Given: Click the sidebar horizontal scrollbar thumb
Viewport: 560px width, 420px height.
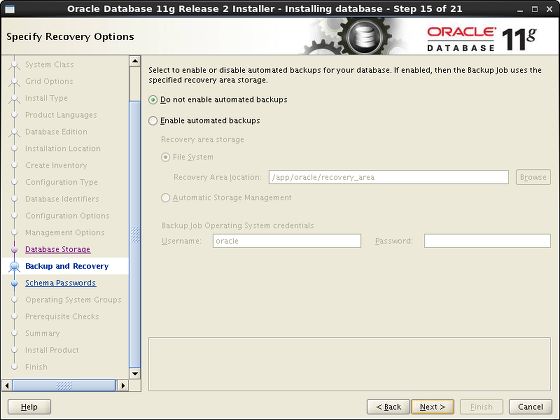Looking at the screenshot, I should click(x=64, y=385).
